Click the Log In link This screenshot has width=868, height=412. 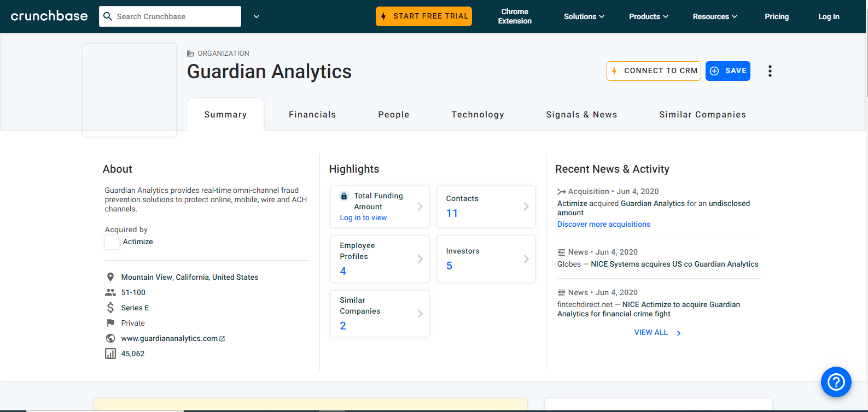click(829, 16)
